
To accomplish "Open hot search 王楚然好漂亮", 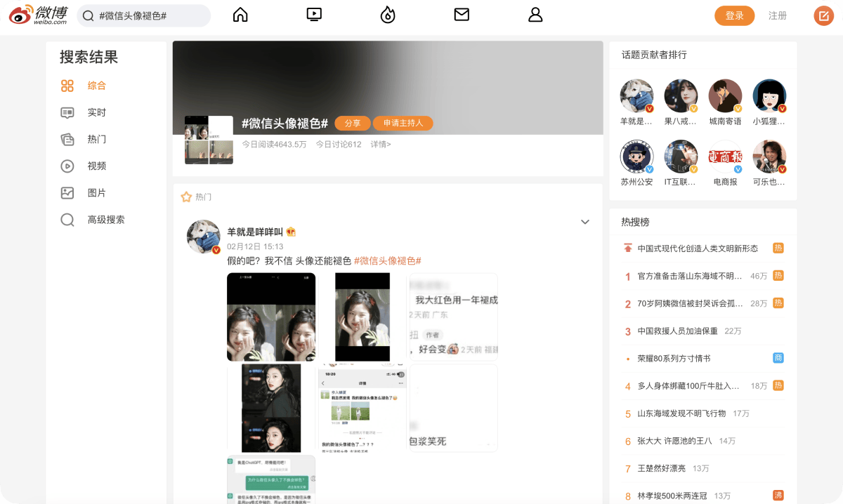I will (x=662, y=468).
